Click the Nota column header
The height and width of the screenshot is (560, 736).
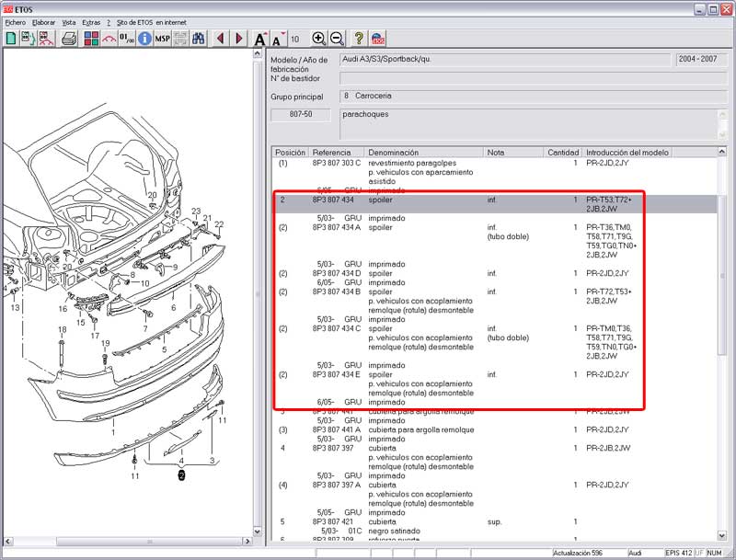click(513, 153)
